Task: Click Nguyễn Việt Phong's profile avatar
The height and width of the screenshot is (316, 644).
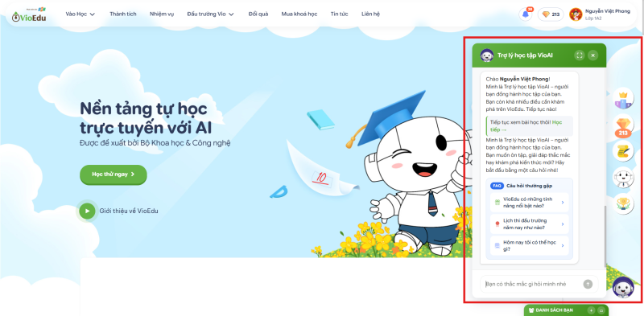Action: coord(576,14)
